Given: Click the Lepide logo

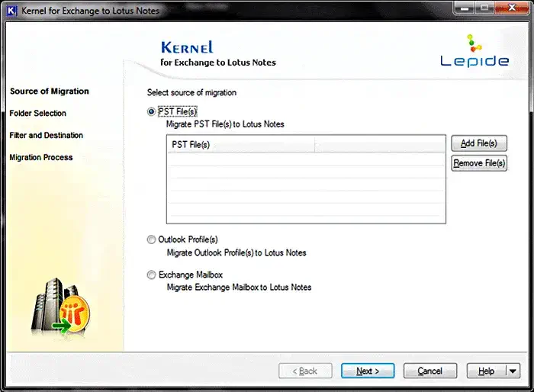Looking at the screenshot, I should click(x=474, y=51).
